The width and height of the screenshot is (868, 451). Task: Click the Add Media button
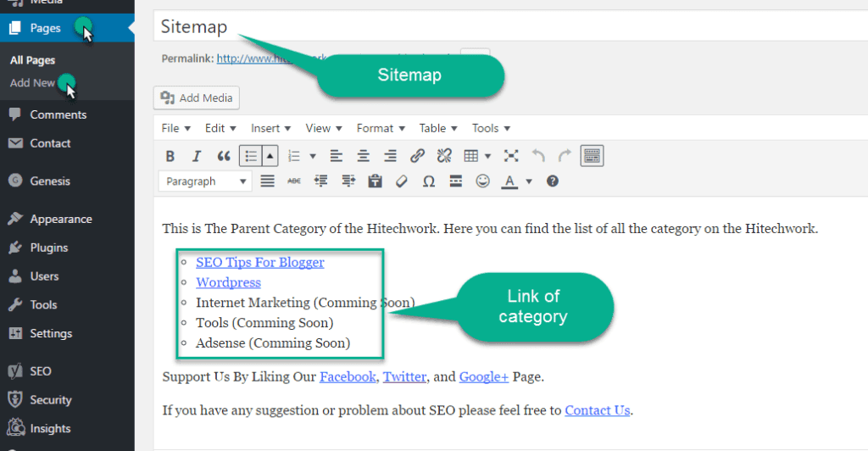pos(197,98)
